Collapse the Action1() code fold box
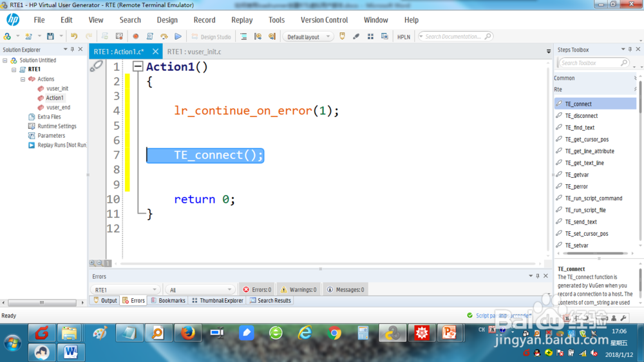Screen dimensions: 644x362 (x=138, y=66)
